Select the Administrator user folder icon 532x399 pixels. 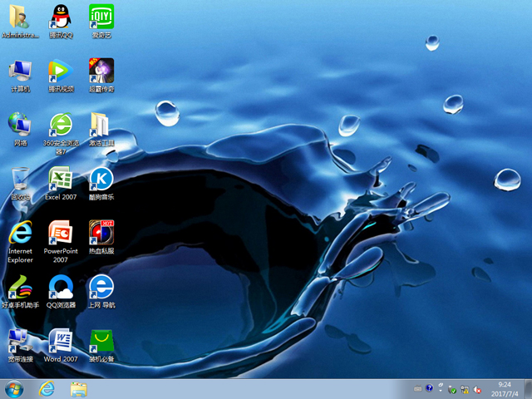20,17
